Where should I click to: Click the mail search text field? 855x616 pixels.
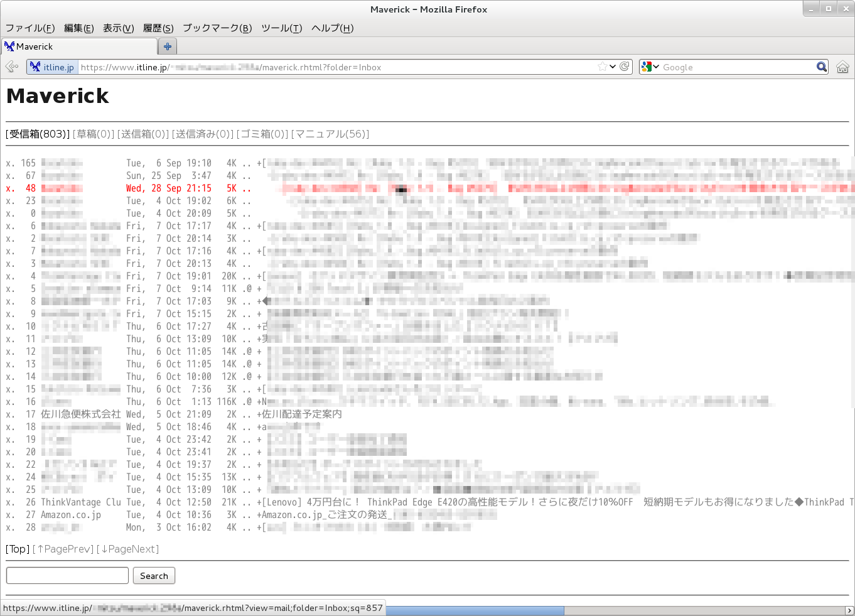point(67,576)
